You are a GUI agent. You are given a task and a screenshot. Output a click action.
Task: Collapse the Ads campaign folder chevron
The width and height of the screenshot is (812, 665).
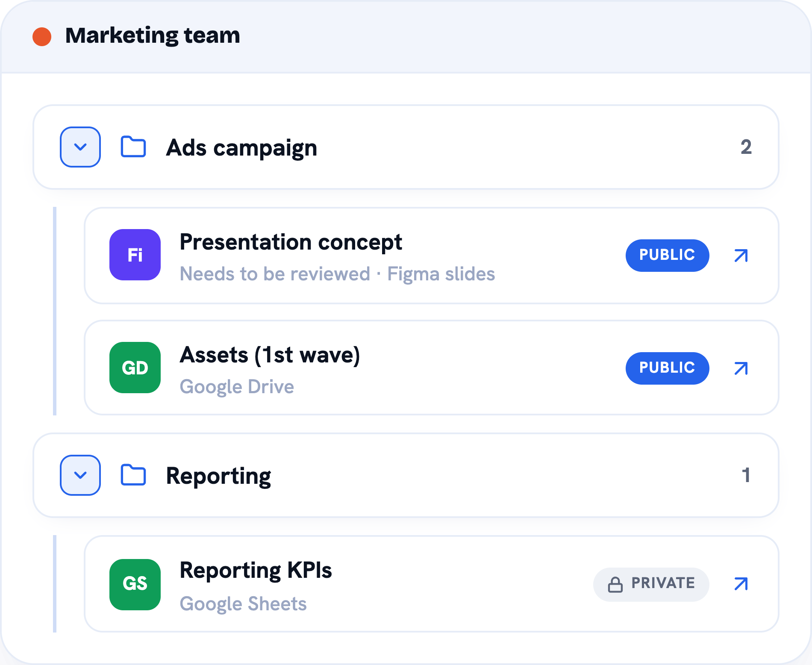click(80, 147)
